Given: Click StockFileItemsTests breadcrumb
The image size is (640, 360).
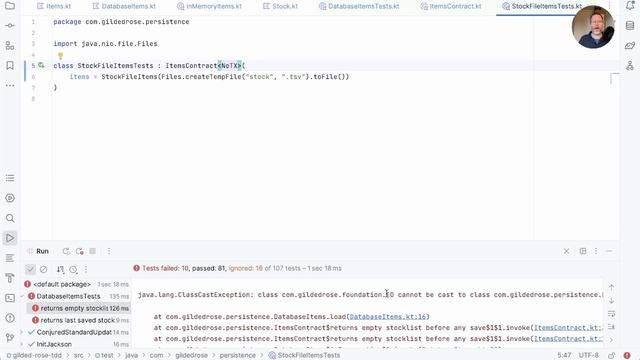Looking at the screenshot, I should pyautogui.click(x=304, y=356).
